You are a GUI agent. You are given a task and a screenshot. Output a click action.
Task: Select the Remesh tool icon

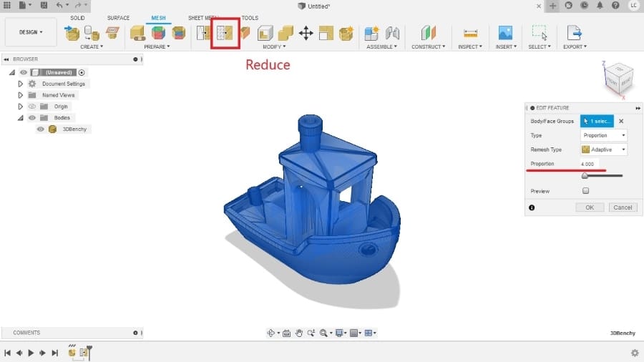(204, 33)
